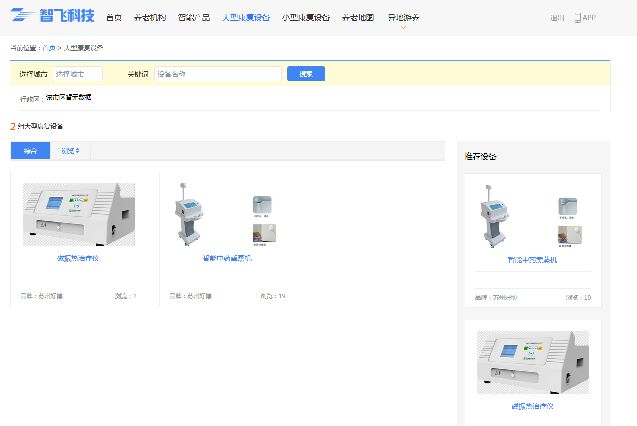The height and width of the screenshot is (426, 637).
Task: Click the login link beside APP
Action: 557,18
